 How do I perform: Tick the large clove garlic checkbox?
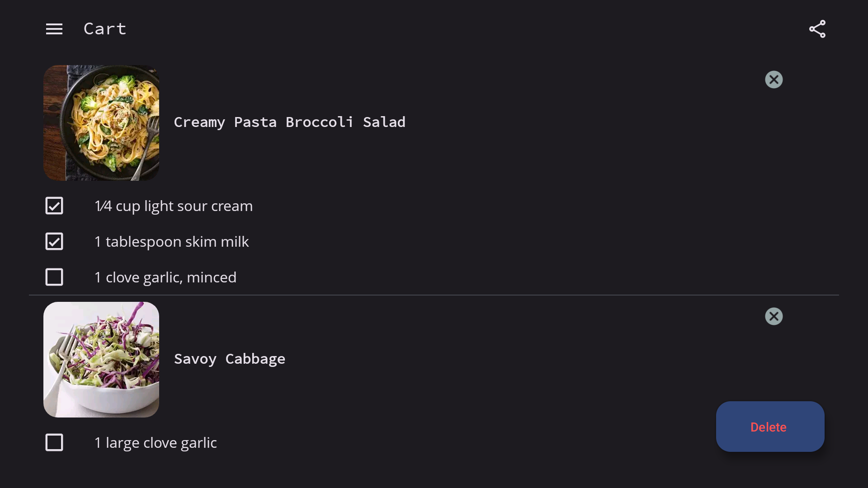coord(54,442)
